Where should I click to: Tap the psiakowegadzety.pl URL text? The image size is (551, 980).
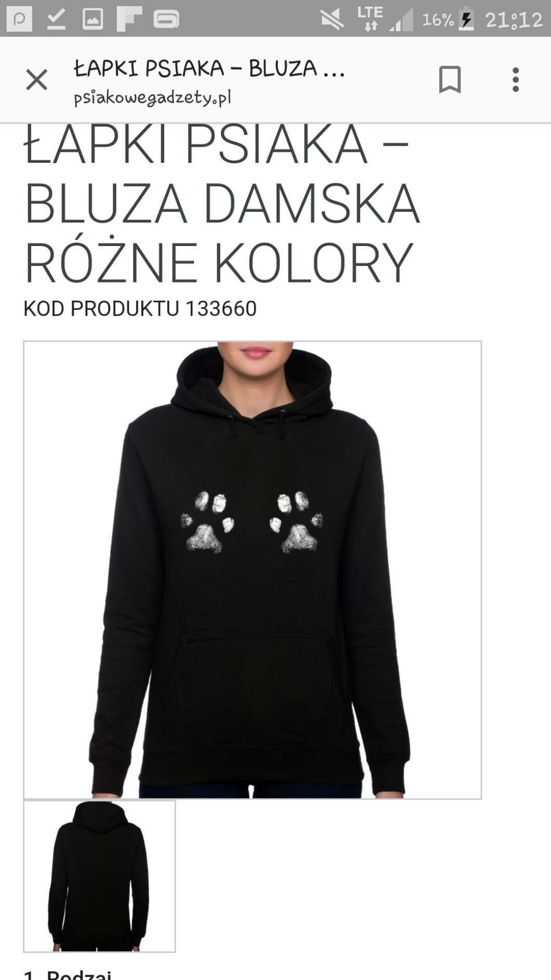[152, 98]
